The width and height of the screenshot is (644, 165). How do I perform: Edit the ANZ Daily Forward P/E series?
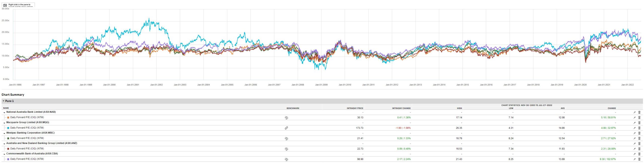click(x=634, y=149)
